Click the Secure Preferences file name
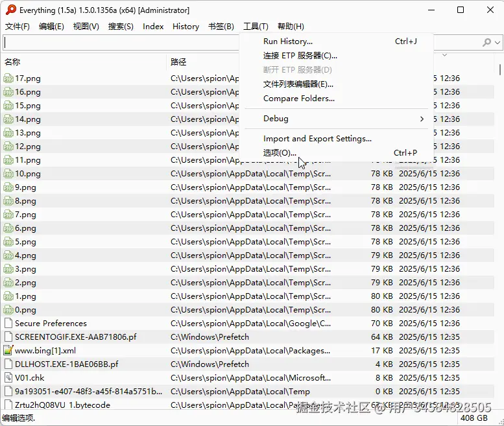The height and width of the screenshot is (426, 504). pos(51,324)
